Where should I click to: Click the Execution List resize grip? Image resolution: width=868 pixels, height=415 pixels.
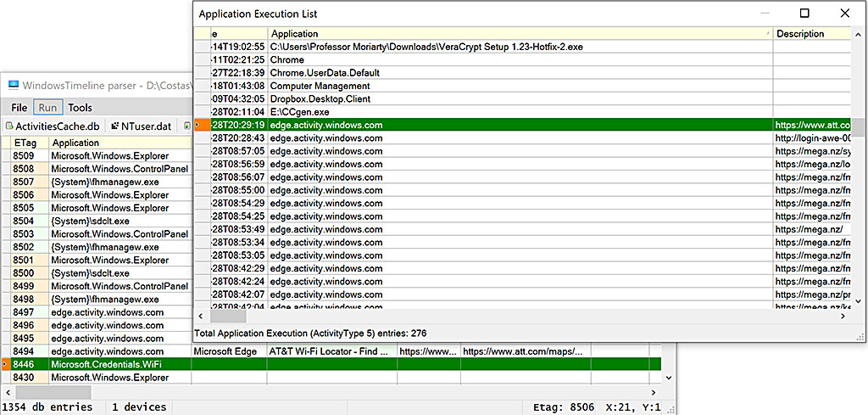(x=860, y=336)
